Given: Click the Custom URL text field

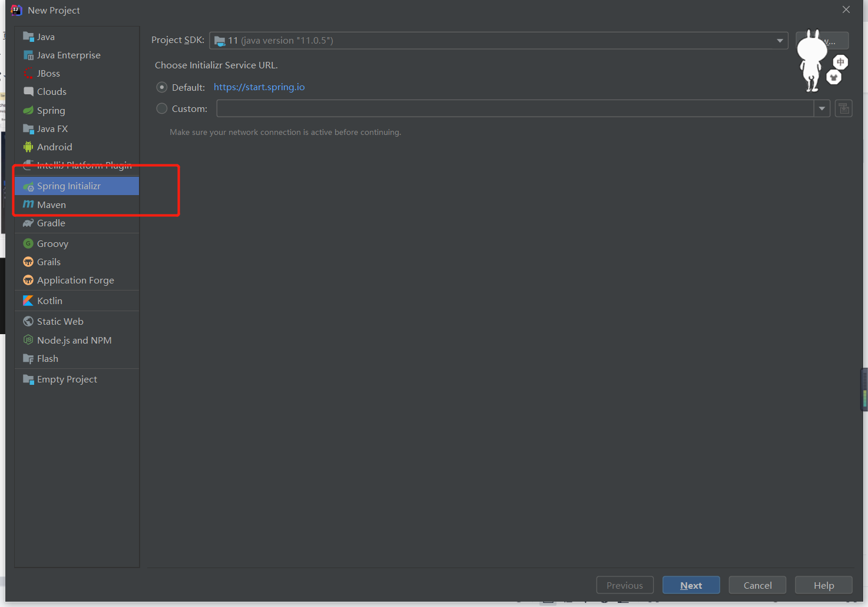Looking at the screenshot, I should click(515, 108).
